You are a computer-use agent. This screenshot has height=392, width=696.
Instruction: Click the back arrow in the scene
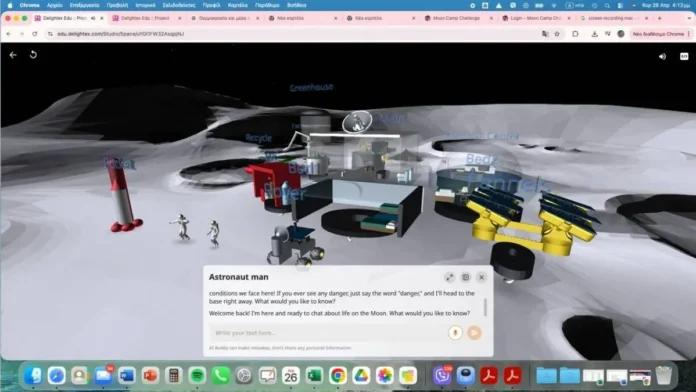[x=13, y=55]
